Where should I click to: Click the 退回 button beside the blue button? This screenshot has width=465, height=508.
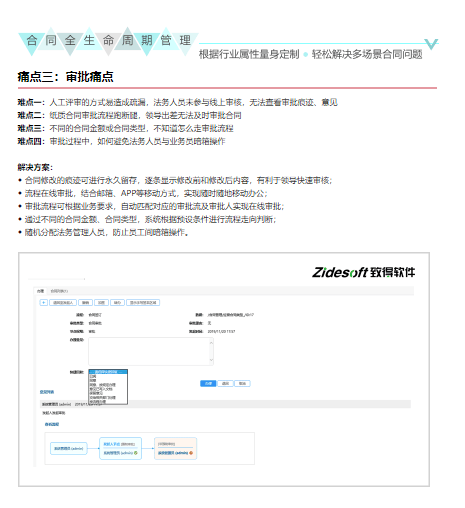pos(225,383)
